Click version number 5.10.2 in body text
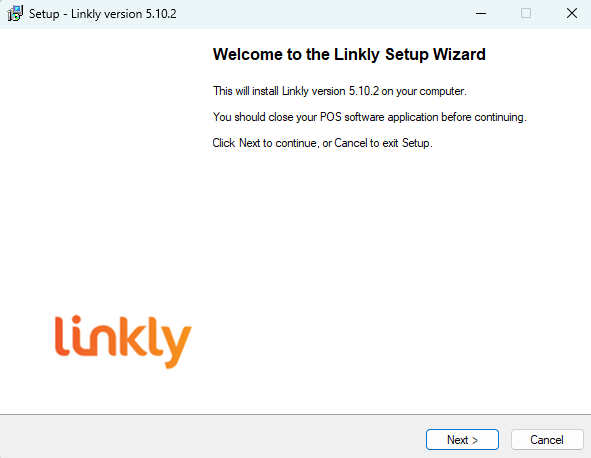Screen dimensions: 591x458 363,91
